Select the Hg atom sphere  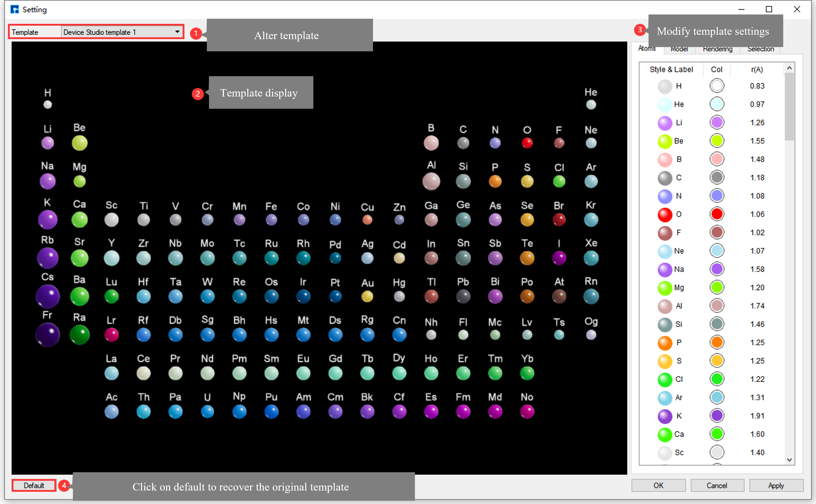(x=399, y=296)
